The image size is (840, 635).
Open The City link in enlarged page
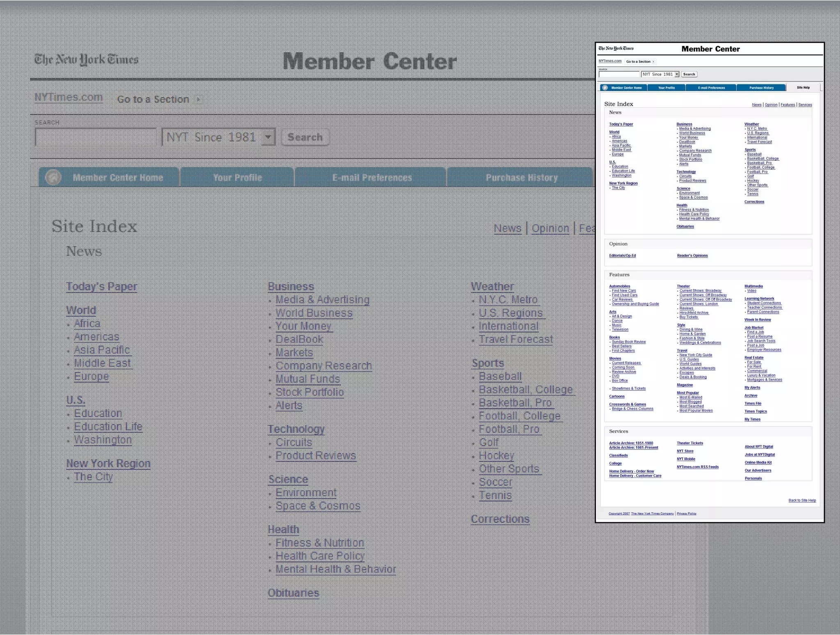tap(93, 477)
